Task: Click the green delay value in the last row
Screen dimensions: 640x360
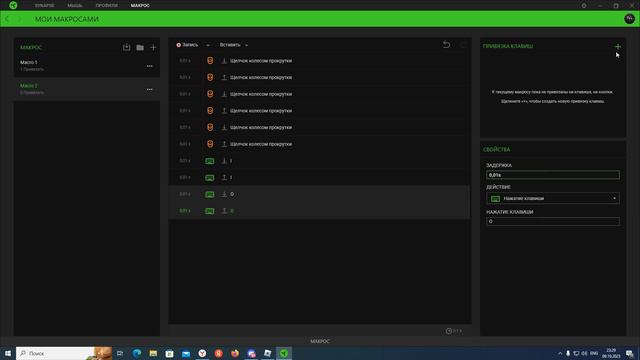Action: click(x=185, y=211)
